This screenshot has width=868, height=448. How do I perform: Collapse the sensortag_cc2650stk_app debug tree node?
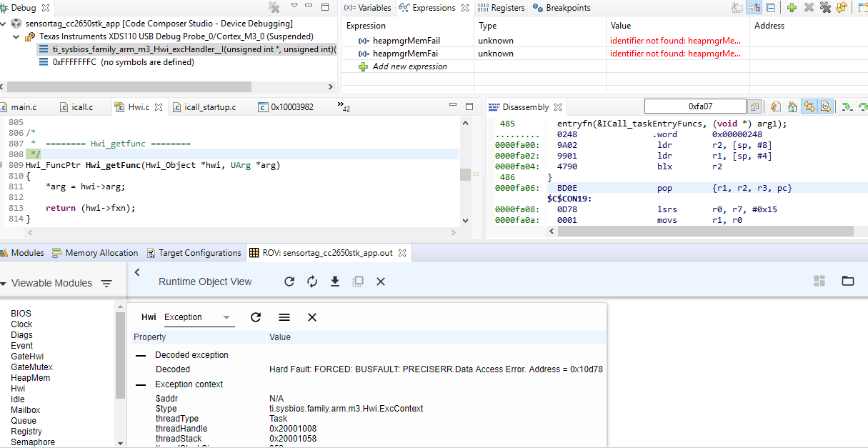click(4, 24)
